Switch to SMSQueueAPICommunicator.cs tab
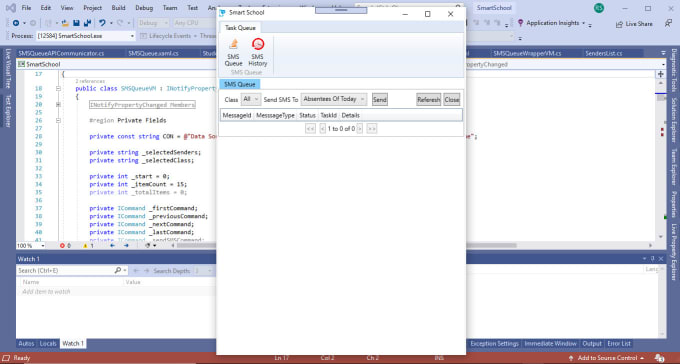 point(61,53)
